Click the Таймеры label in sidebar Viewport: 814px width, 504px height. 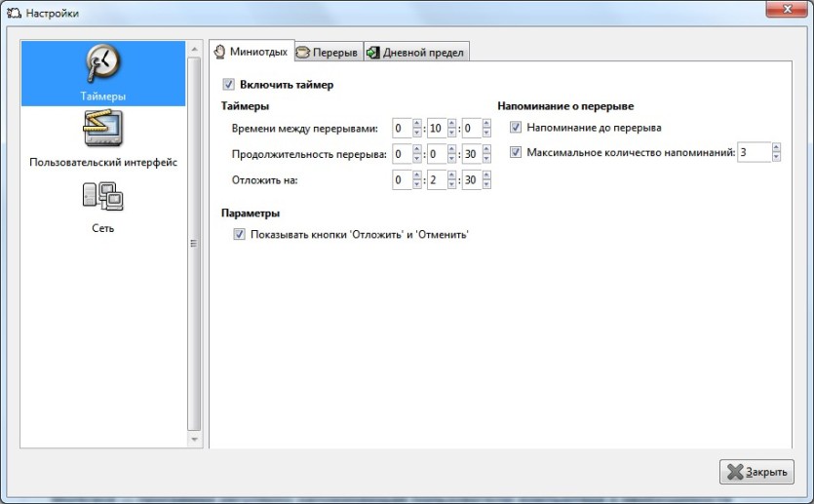click(102, 97)
